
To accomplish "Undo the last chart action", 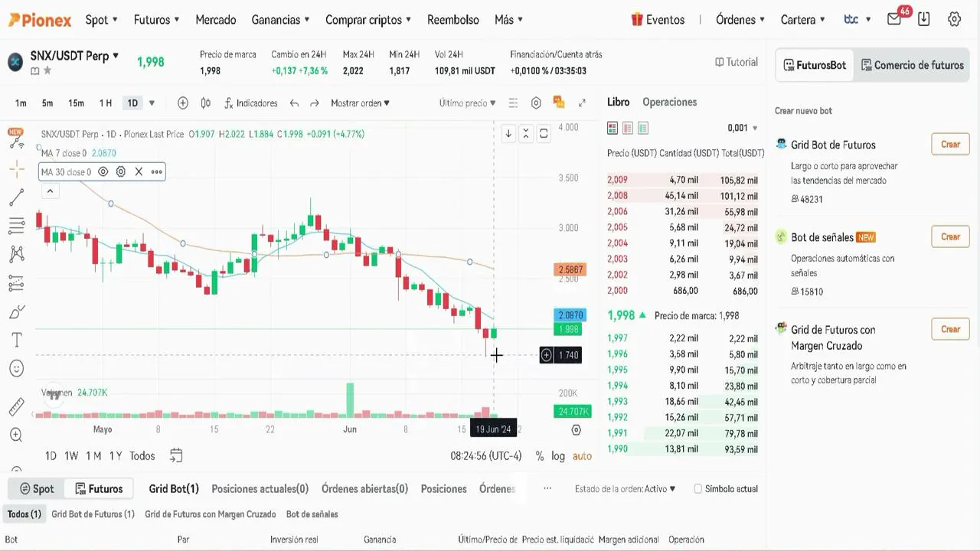I will click(x=294, y=103).
